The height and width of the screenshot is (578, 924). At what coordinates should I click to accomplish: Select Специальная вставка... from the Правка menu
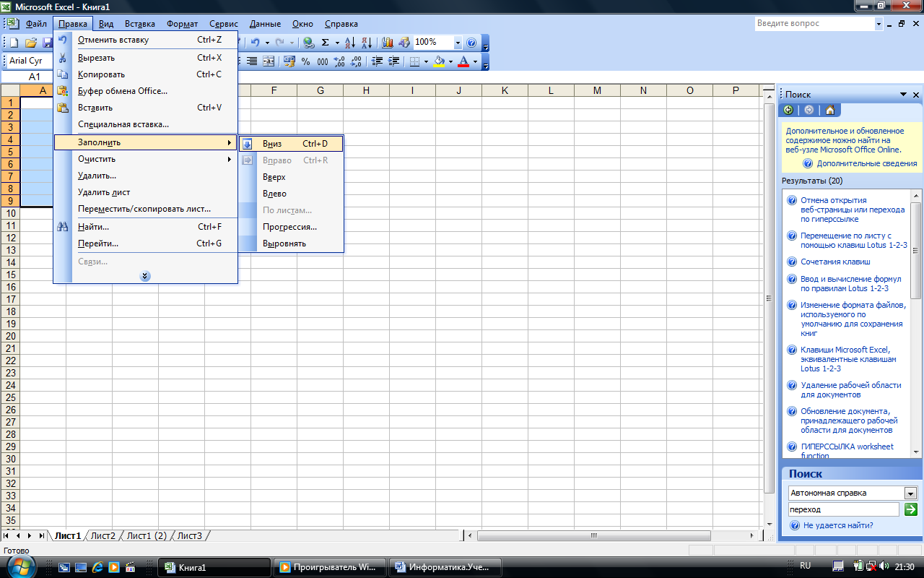[x=146, y=124]
